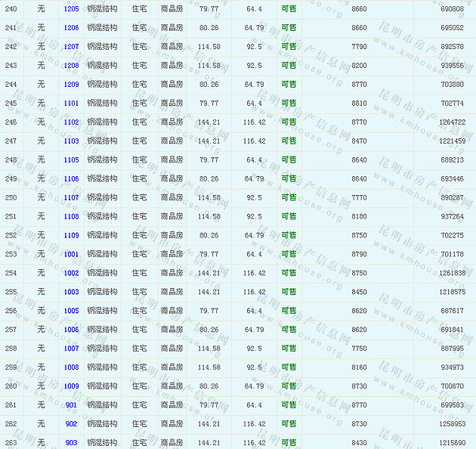
Task: Open room 1205 link
Action: pyautogui.click(x=71, y=8)
